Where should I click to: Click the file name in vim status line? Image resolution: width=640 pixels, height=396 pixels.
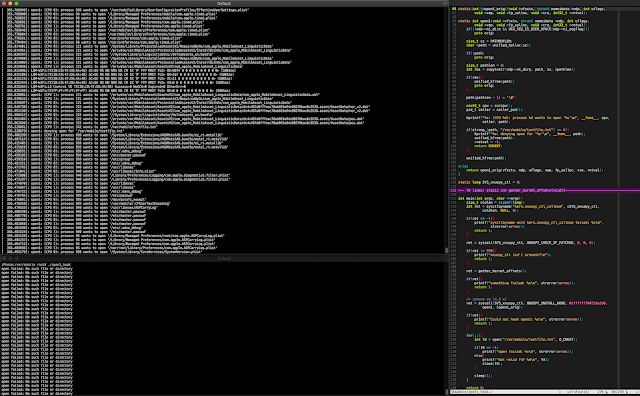[x=471, y=392]
